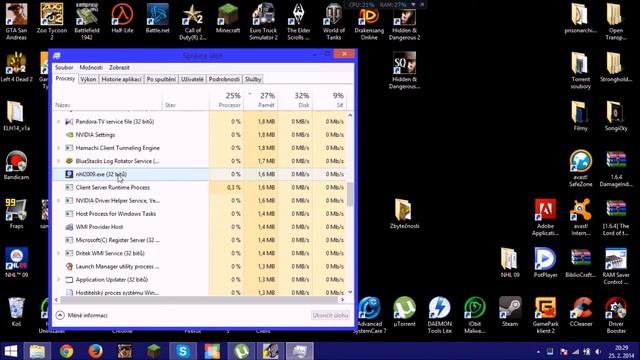Image resolution: width=640 pixels, height=360 pixels.
Task: Open the Soubor menu
Action: pyautogui.click(x=64, y=67)
